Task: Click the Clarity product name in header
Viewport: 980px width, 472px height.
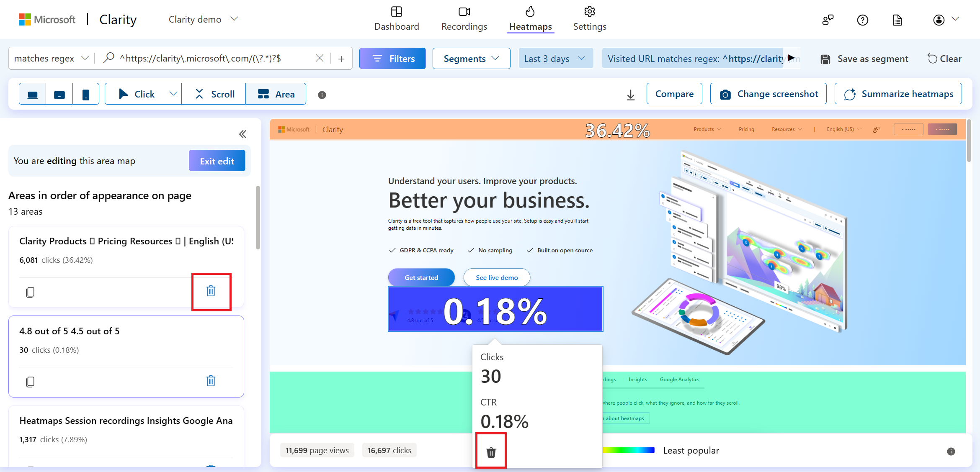Action: (118, 20)
